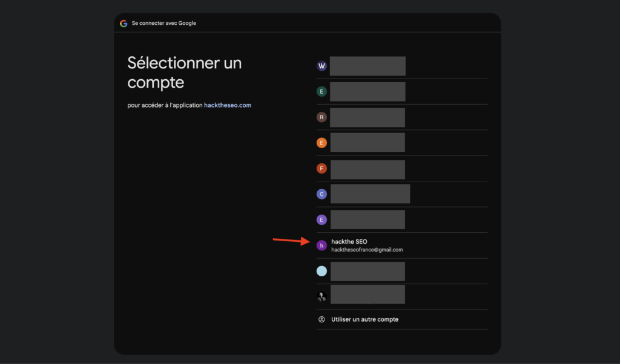The width and height of the screenshot is (620, 364).
Task: Select the account with purple E avatar
Action: 402,220
